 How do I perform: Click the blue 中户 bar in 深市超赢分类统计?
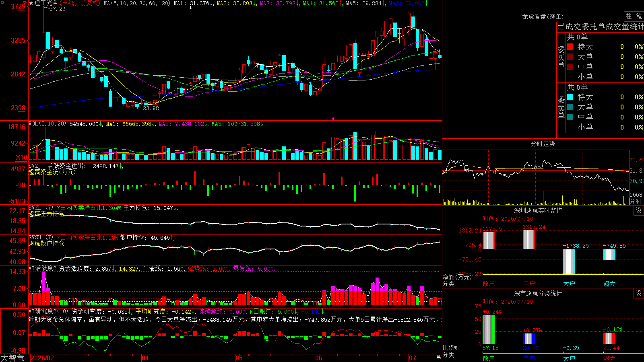click(529, 339)
